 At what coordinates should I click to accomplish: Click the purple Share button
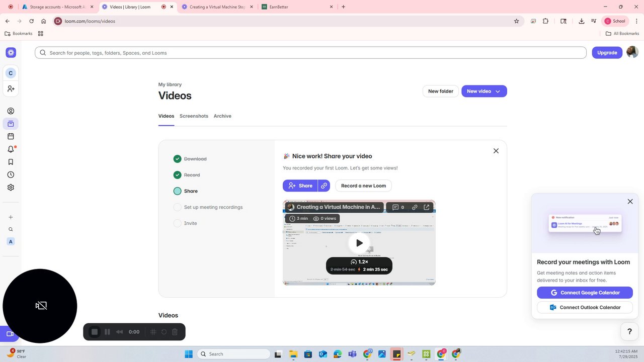(x=300, y=186)
